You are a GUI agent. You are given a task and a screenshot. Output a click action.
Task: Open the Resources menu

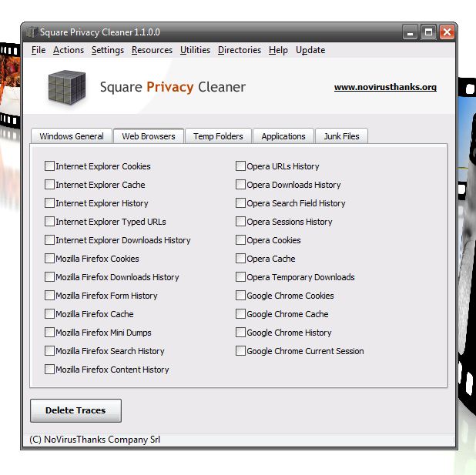(152, 50)
